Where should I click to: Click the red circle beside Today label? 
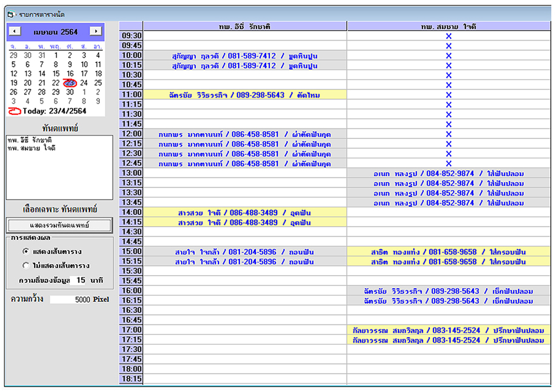[x=15, y=111]
